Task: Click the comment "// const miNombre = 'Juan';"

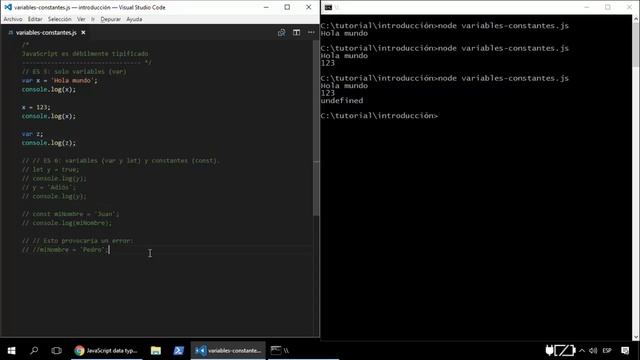Action: (70, 214)
